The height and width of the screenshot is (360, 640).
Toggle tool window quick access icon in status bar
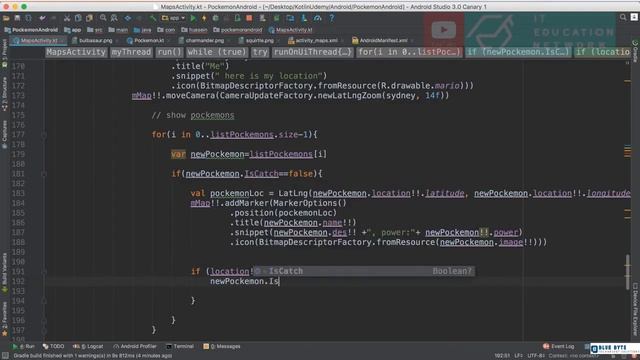click(5, 356)
